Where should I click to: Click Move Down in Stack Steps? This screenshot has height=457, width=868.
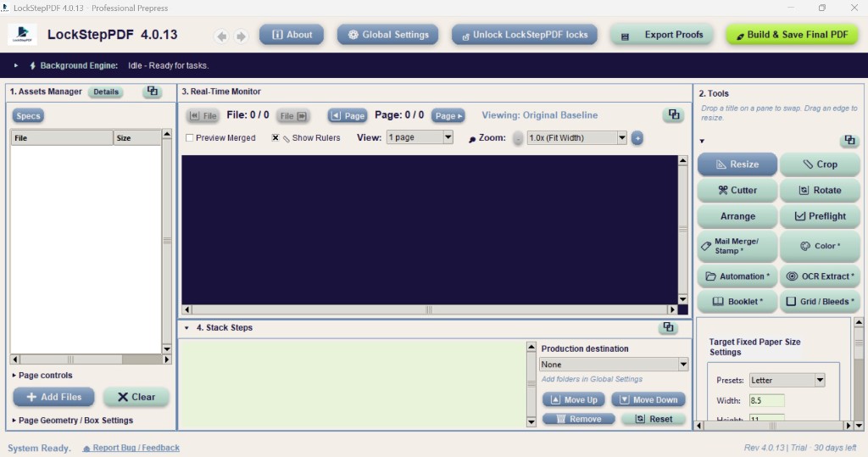pos(648,400)
